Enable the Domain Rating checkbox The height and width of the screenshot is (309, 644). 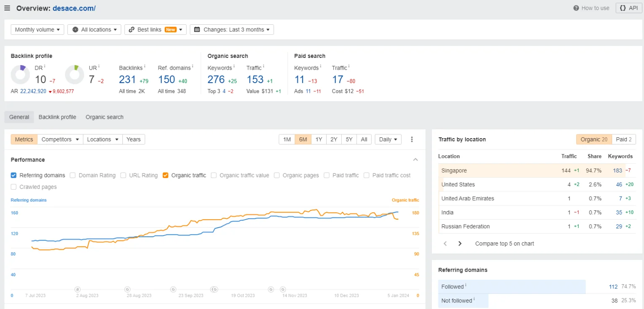[73, 175]
